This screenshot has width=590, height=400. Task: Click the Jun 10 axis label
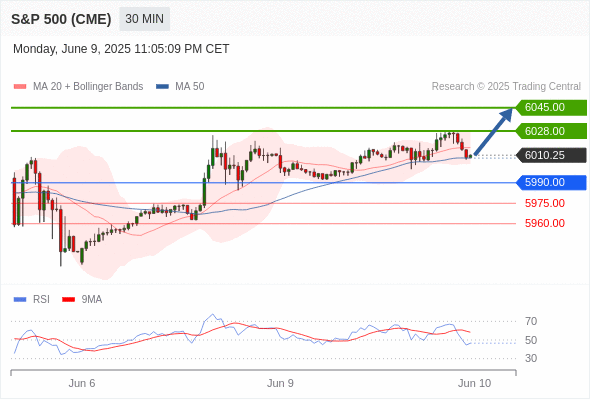tap(474, 383)
